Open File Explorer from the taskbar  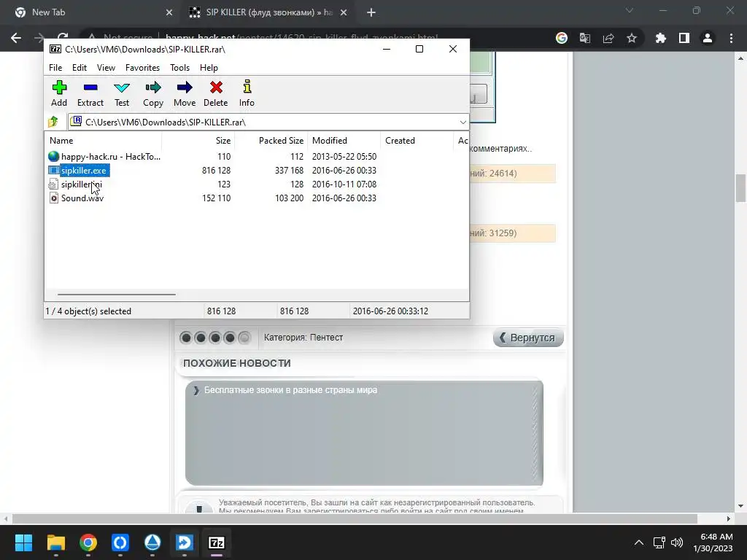[55, 542]
